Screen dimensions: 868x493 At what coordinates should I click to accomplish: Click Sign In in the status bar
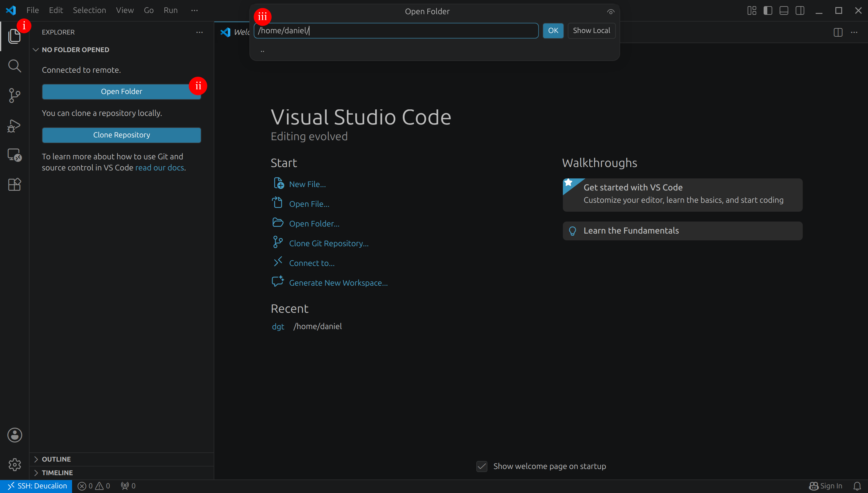coord(826,486)
